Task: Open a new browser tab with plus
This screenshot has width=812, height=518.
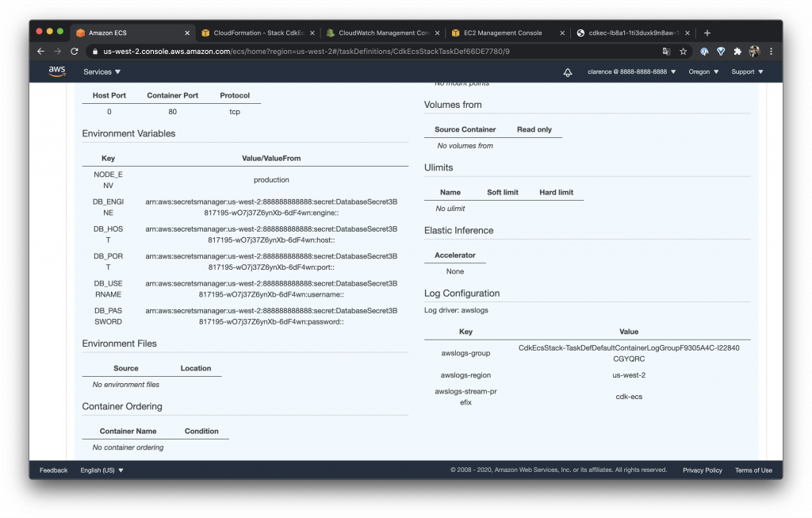Action: coord(707,33)
